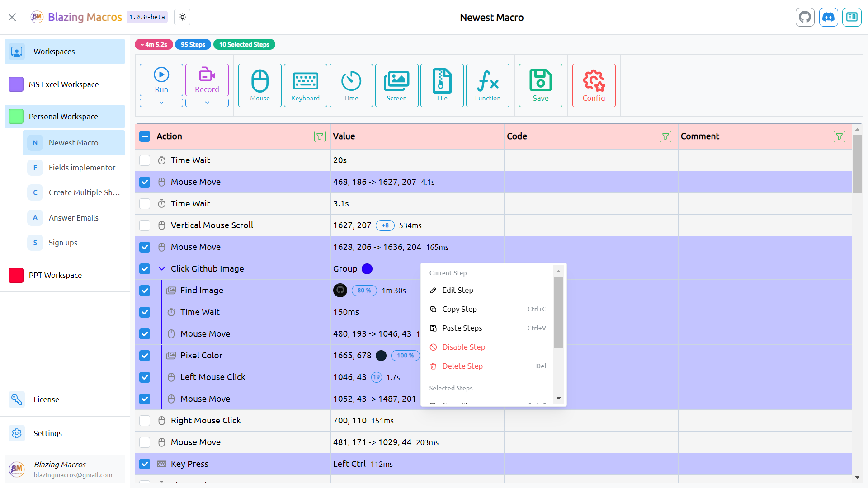Image resolution: width=868 pixels, height=488 pixels.
Task: Open the GitHub link icon
Action: pyautogui.click(x=805, y=17)
